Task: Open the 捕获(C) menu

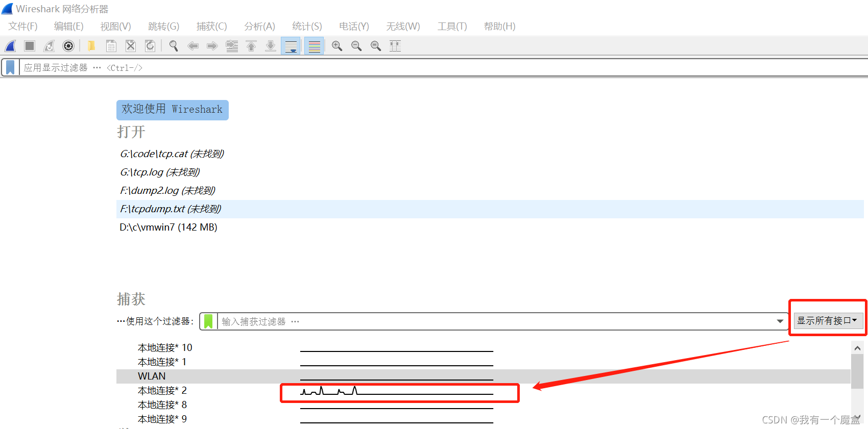Action: pos(212,26)
